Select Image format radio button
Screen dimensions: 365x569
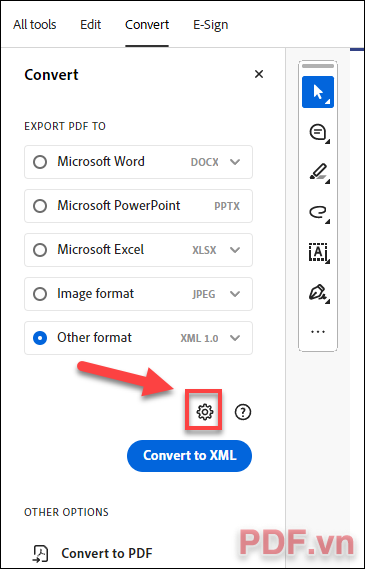click(40, 294)
